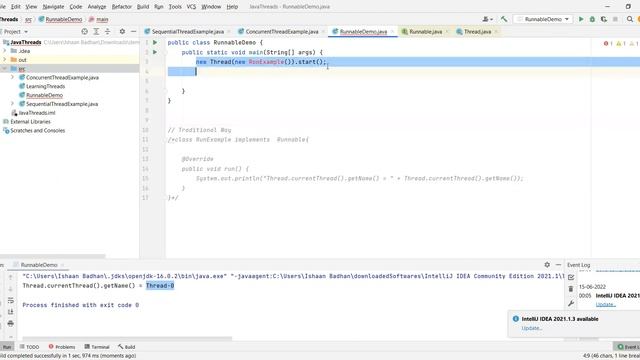
Task: Select JavaThreads.iml in the project tree
Action: [x=37, y=113]
